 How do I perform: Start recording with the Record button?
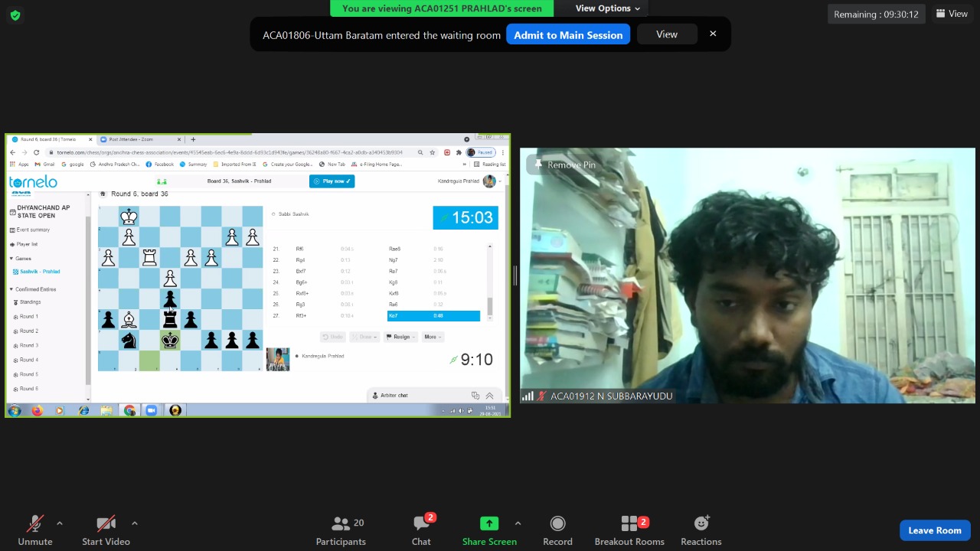[557, 530]
